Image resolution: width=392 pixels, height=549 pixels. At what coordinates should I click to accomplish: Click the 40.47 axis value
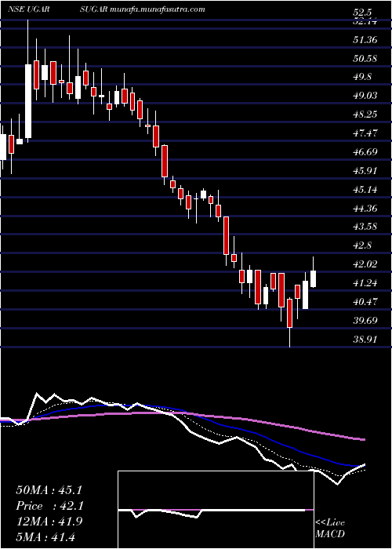pyautogui.click(x=365, y=302)
